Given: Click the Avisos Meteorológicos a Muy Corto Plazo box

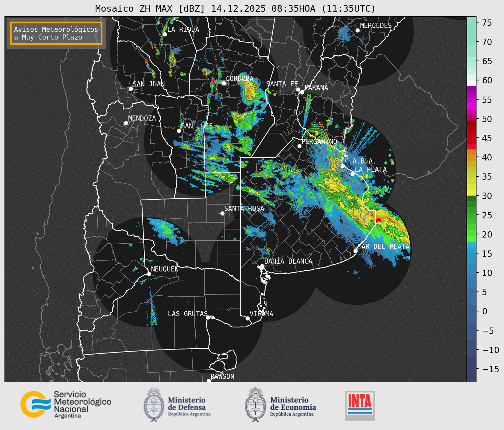Looking at the screenshot, I should [56, 33].
